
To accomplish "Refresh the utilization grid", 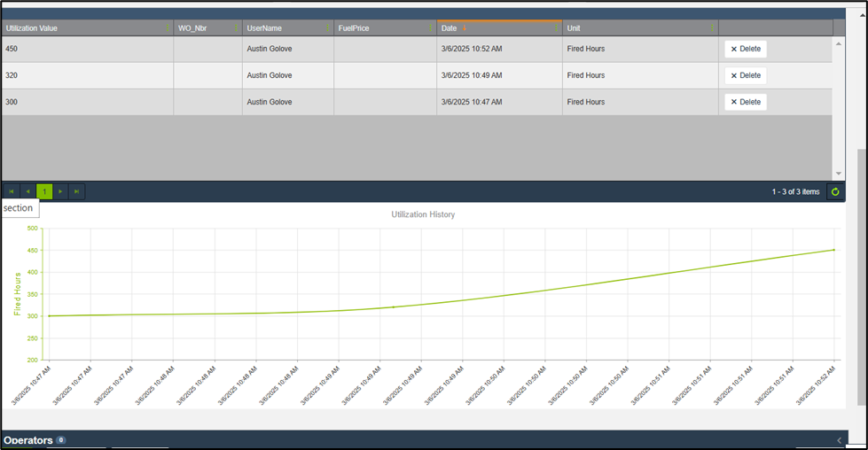I will pos(834,191).
